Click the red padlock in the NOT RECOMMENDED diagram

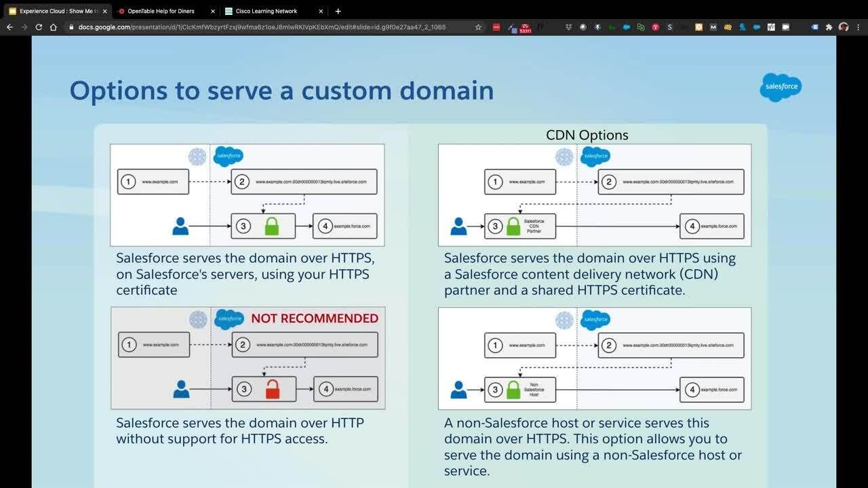pos(273,389)
